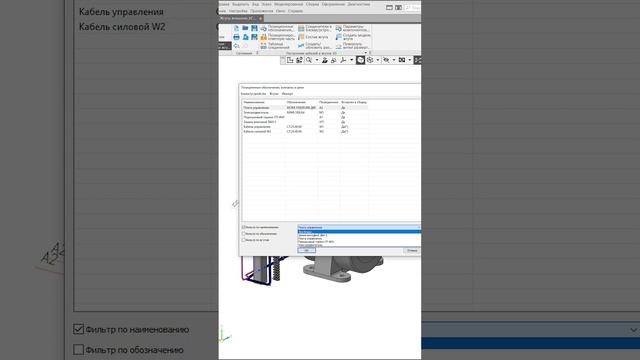Open the name filter combo box in the dialog
Viewport: 640px width, 360px height.
[359, 227]
